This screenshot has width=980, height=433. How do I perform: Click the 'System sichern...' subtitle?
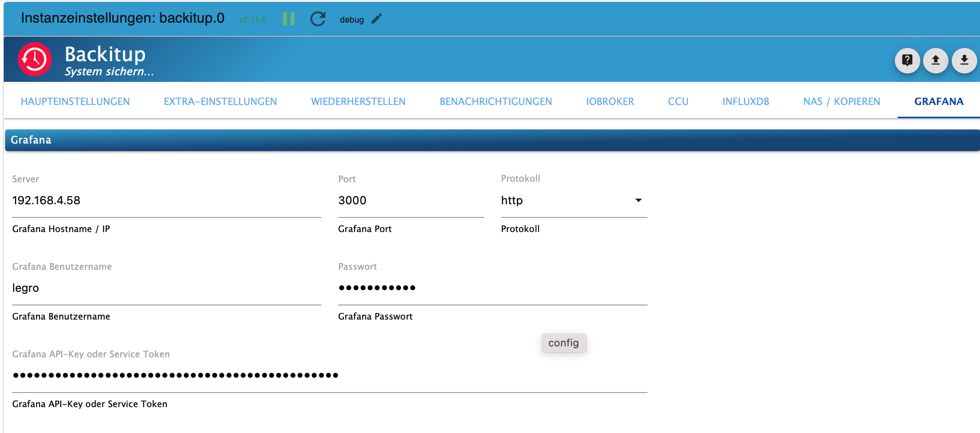109,72
